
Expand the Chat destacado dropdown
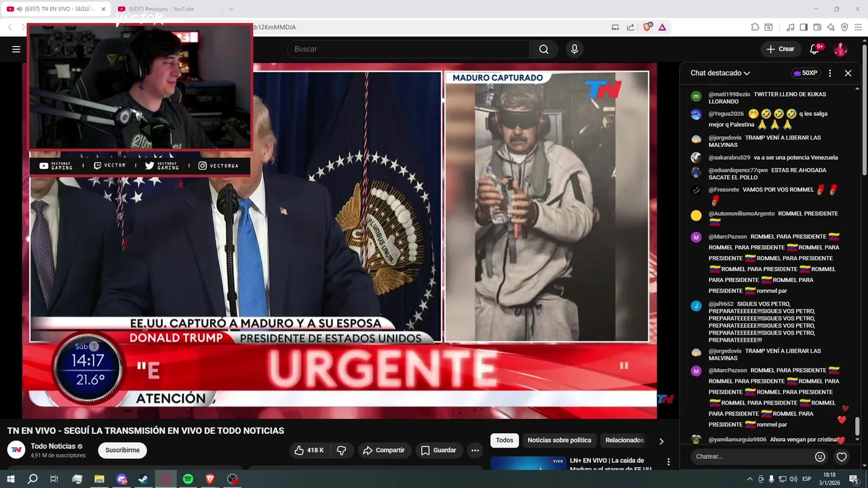720,73
